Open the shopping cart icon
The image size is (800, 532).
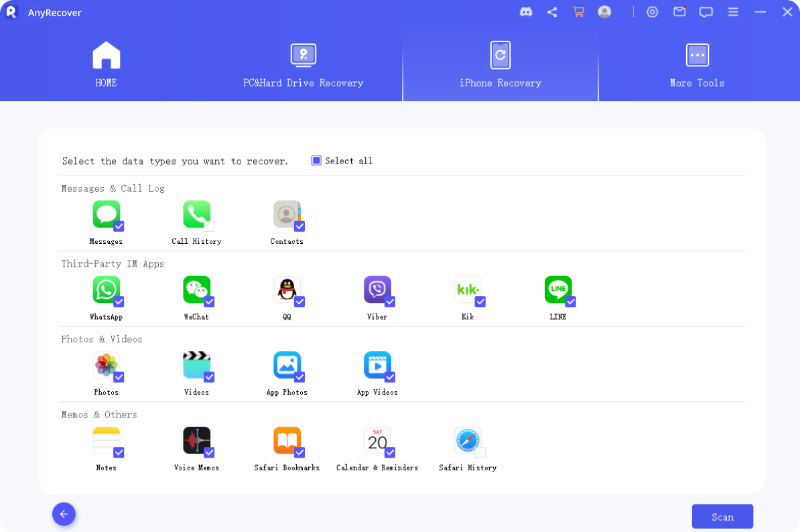(578, 12)
